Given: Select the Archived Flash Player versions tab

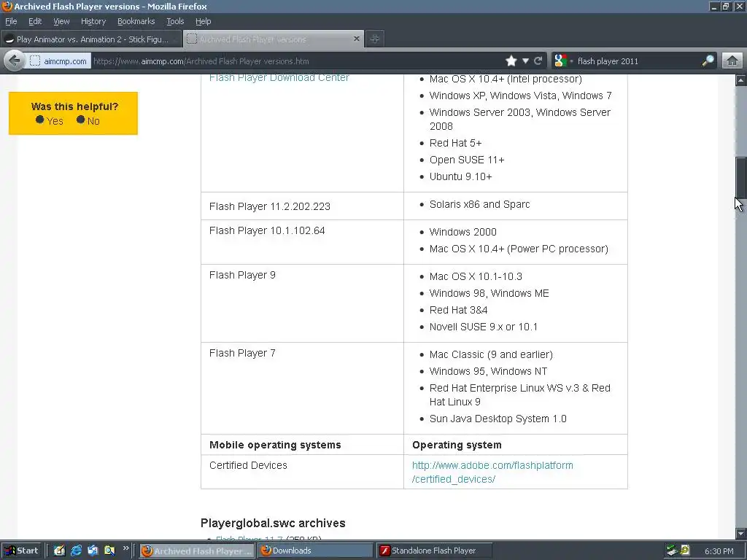Looking at the screenshot, I should pos(273,39).
